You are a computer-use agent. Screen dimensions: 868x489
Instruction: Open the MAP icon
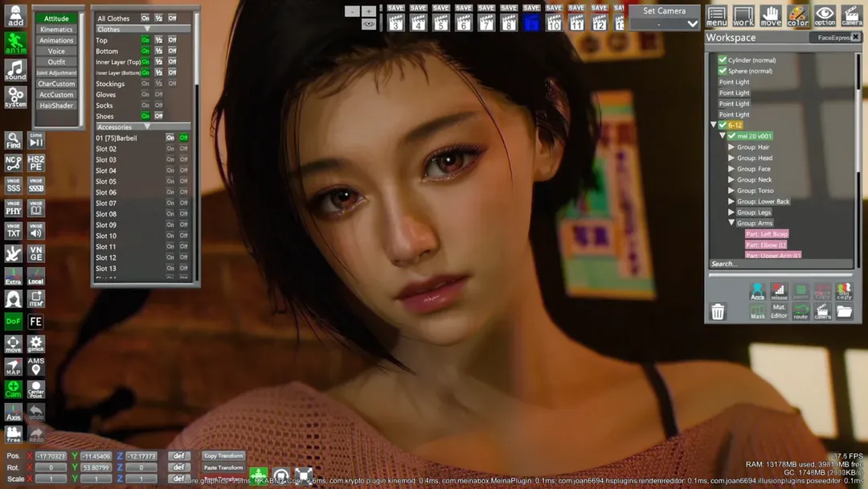[14, 367]
